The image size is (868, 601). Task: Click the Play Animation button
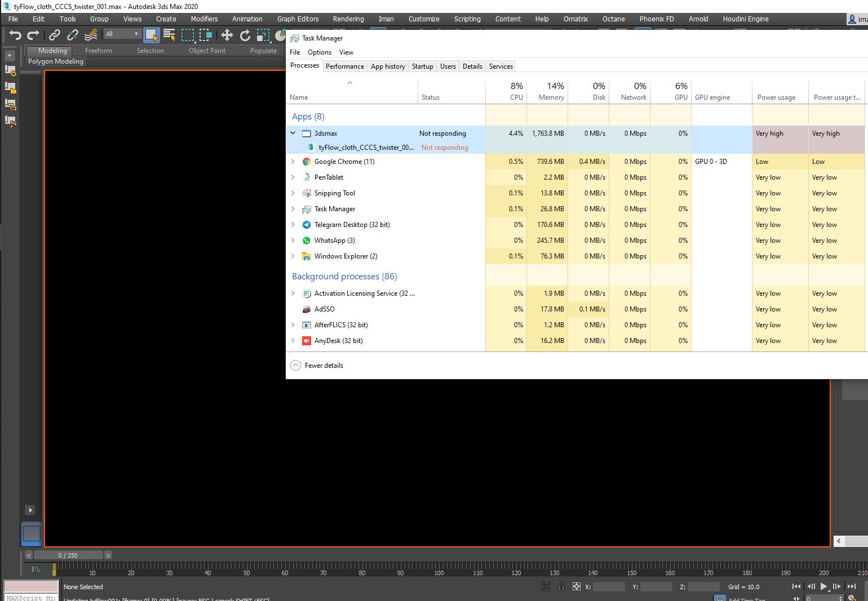[x=823, y=586]
